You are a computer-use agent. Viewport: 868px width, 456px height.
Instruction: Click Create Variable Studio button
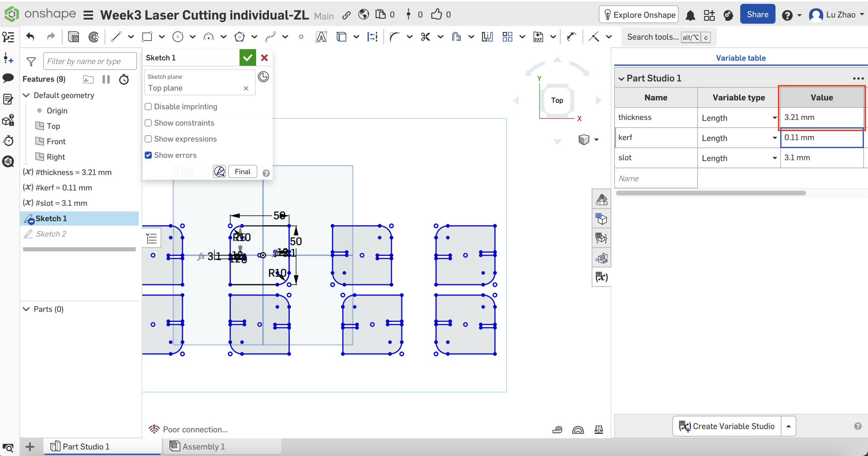(x=726, y=426)
